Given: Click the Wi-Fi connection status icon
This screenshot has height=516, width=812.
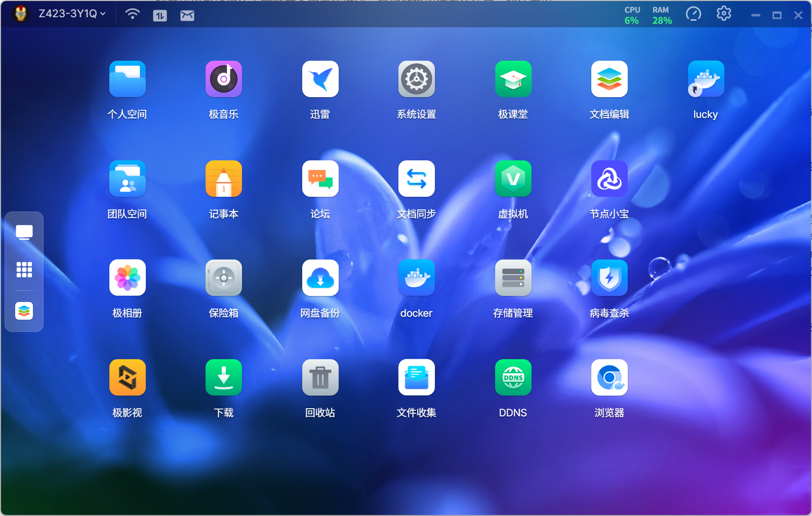Looking at the screenshot, I should coord(133,14).
